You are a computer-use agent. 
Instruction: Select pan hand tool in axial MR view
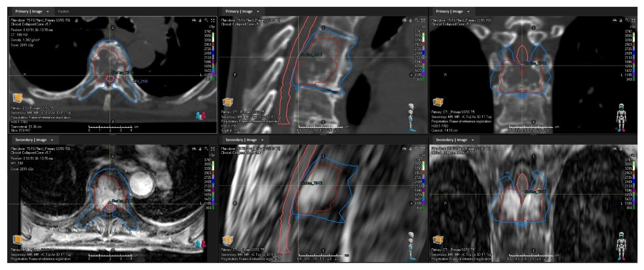200,149
